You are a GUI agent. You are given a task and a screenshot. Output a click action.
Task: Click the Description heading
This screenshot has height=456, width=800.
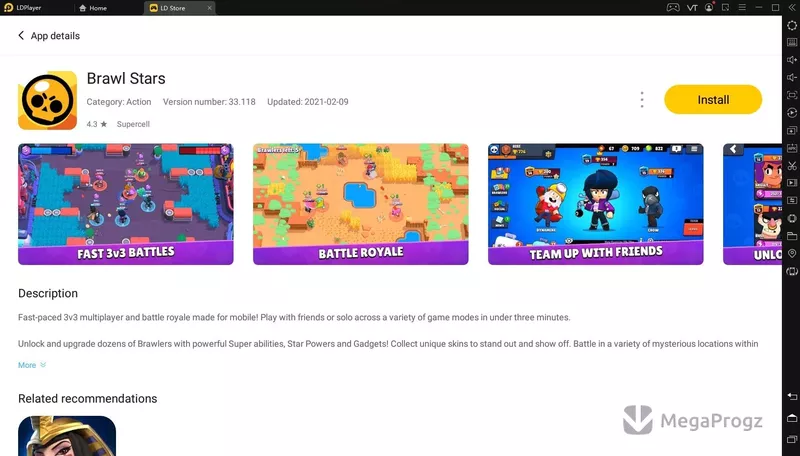48,293
